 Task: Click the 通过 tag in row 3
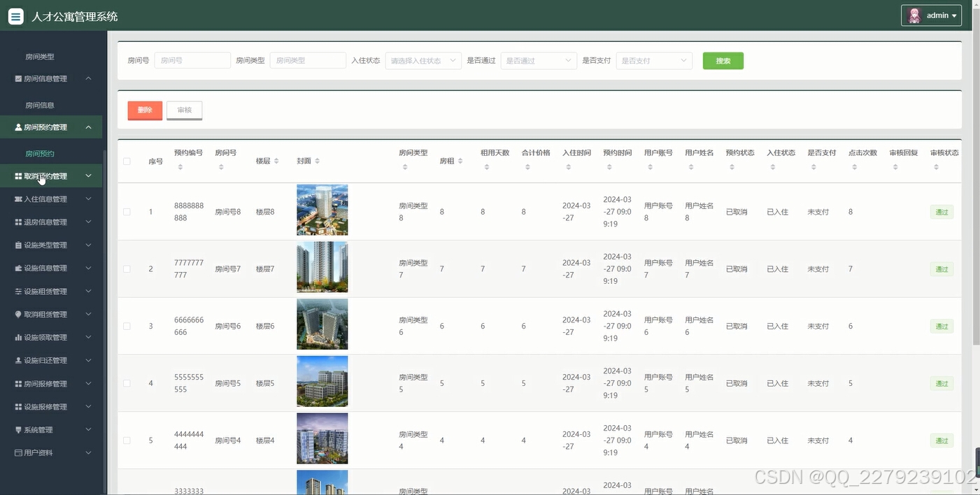click(942, 327)
